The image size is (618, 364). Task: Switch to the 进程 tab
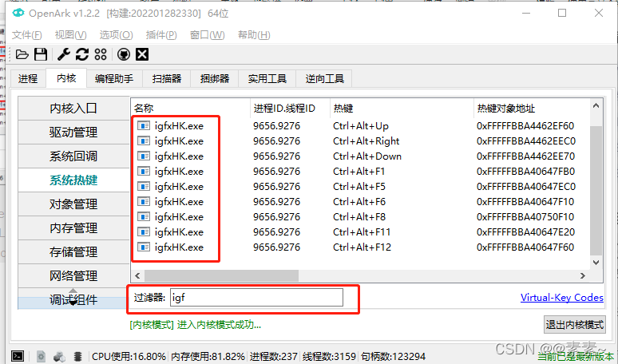click(28, 78)
